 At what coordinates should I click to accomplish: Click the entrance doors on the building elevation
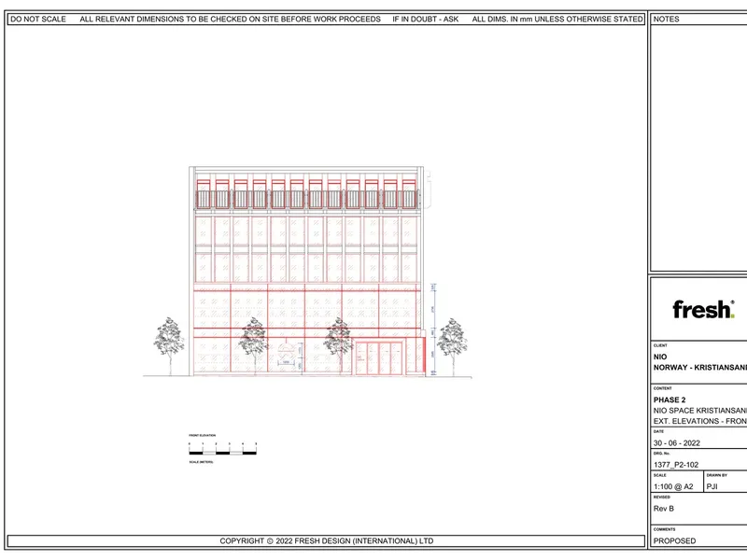click(379, 358)
